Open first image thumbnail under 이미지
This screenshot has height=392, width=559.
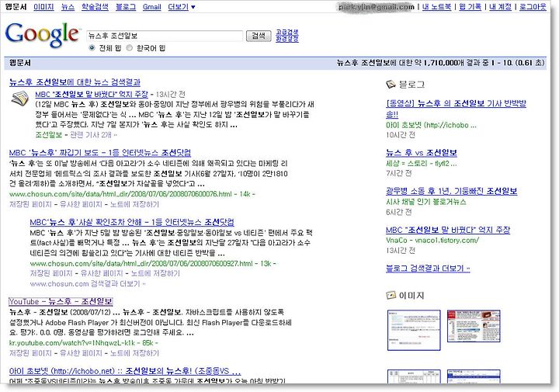click(x=414, y=330)
